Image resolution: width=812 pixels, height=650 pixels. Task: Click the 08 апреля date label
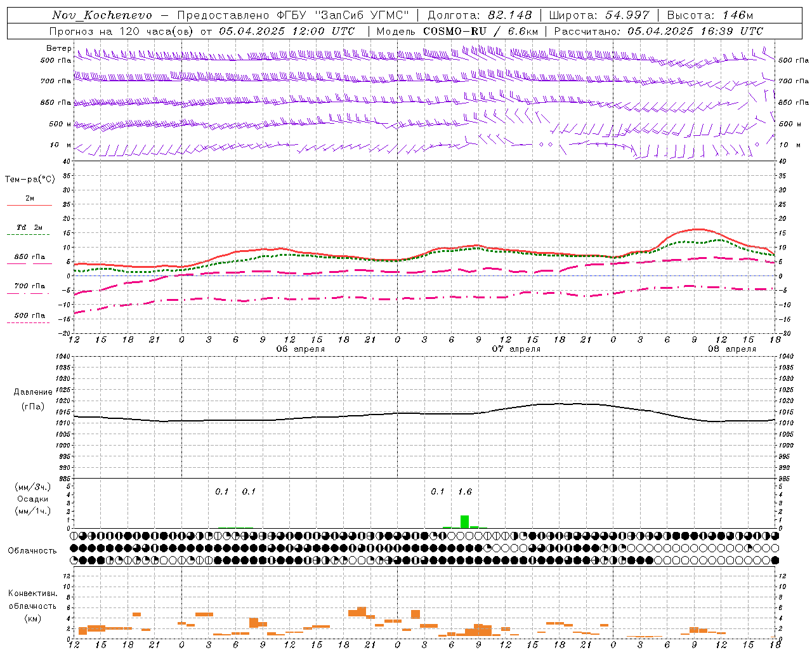click(732, 349)
